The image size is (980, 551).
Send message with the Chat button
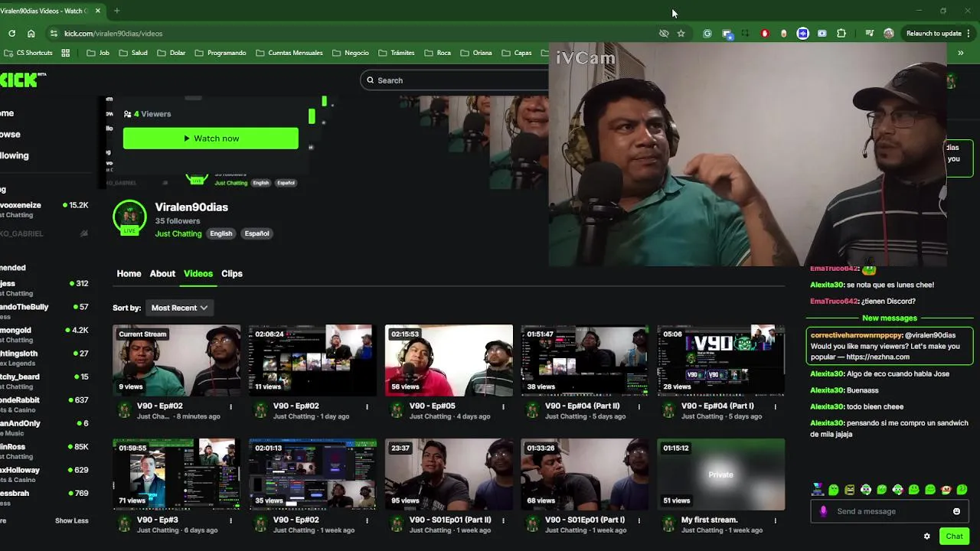click(x=954, y=536)
